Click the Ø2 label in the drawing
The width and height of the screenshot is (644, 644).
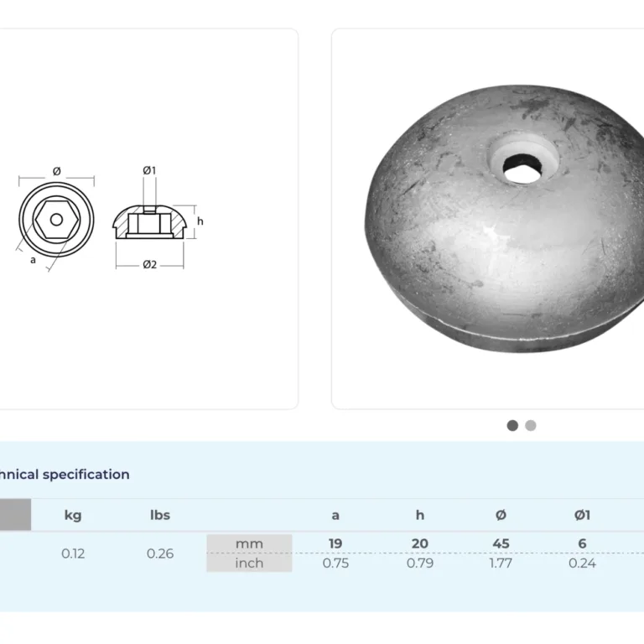coord(149,264)
